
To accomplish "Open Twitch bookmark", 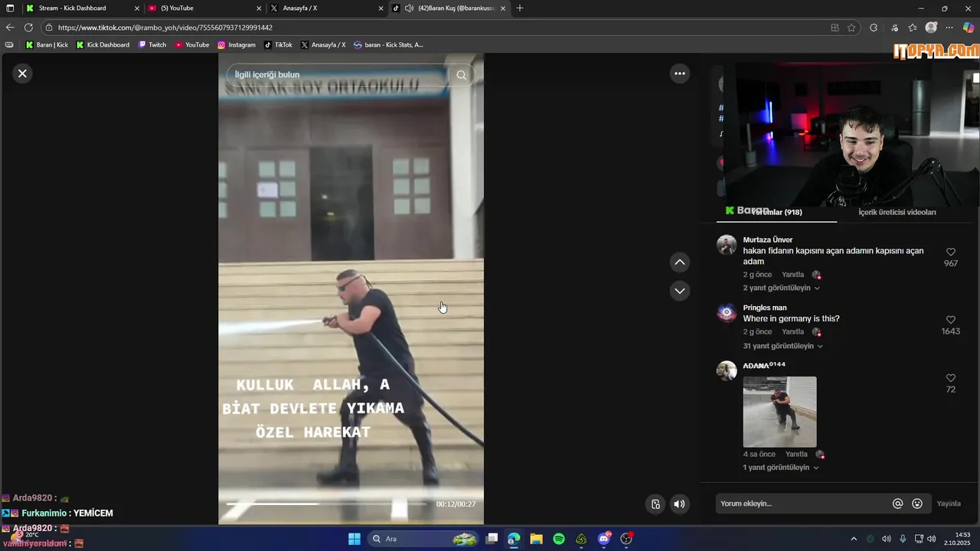I will point(152,44).
